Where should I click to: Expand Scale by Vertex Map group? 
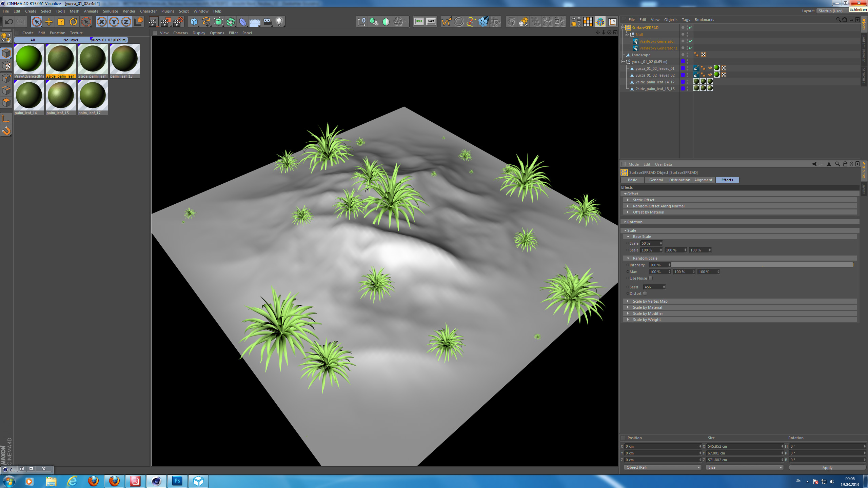(650, 301)
